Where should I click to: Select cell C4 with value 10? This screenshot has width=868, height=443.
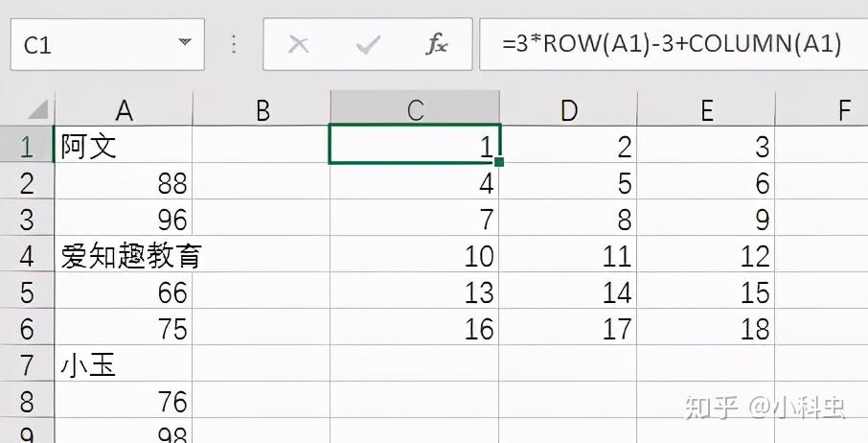415,254
